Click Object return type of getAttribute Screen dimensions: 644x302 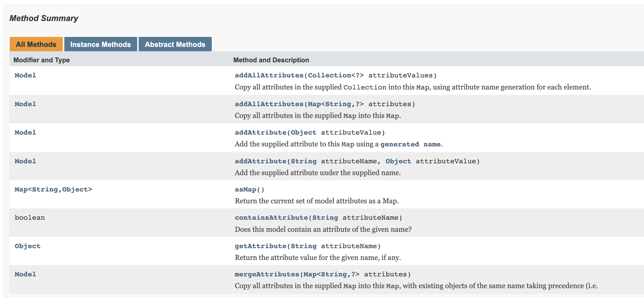tap(27, 246)
